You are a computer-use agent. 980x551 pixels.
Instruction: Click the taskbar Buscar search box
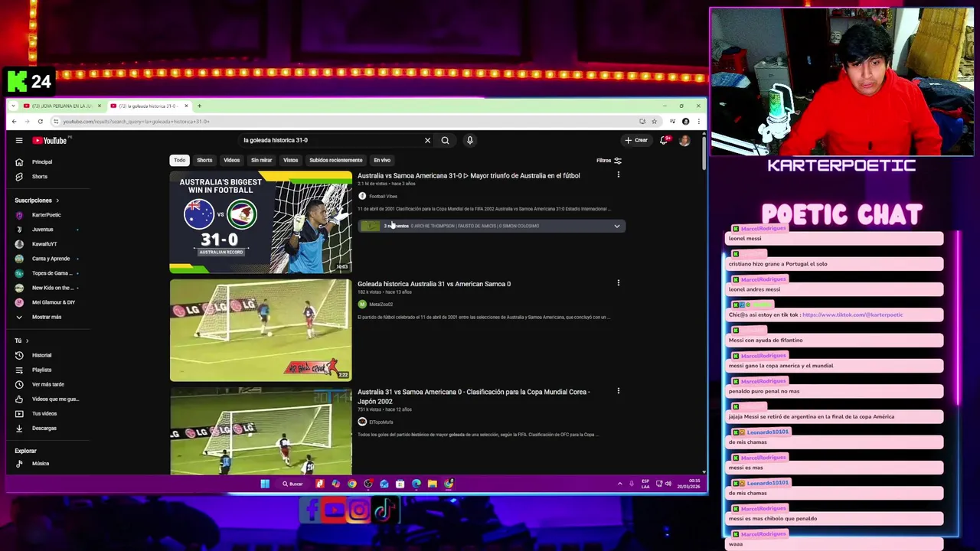[292, 484]
